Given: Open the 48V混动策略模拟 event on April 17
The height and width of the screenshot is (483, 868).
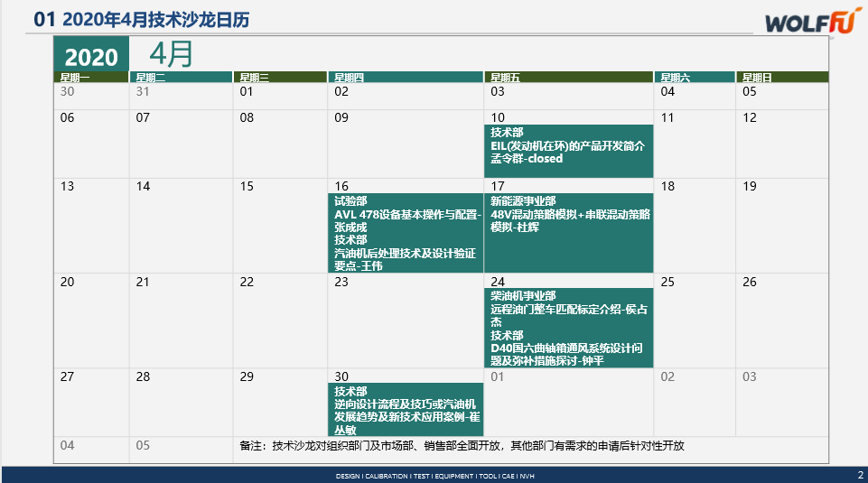Looking at the screenshot, I should 568,215.
